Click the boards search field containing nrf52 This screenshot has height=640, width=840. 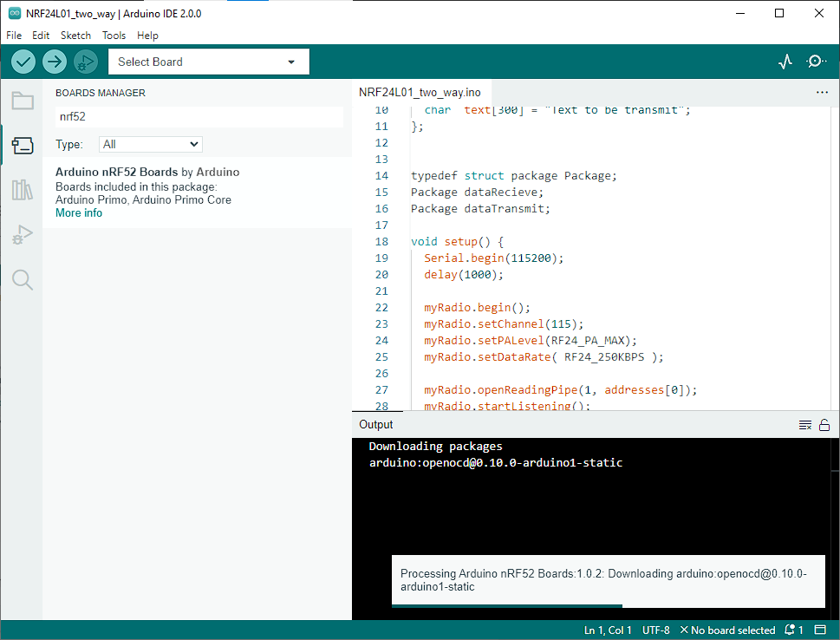click(x=199, y=117)
